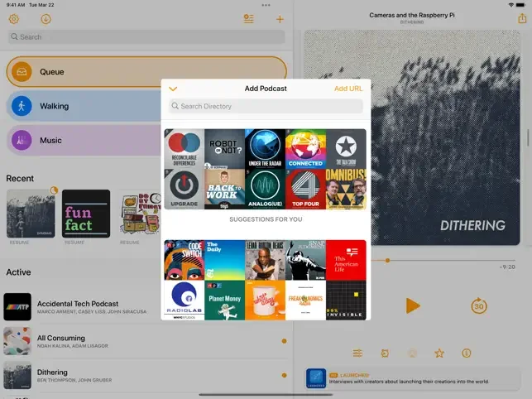This screenshot has width=532, height=399.
Task: Tap the Wi-Fi icon in the status bar
Action: pos(511,5)
